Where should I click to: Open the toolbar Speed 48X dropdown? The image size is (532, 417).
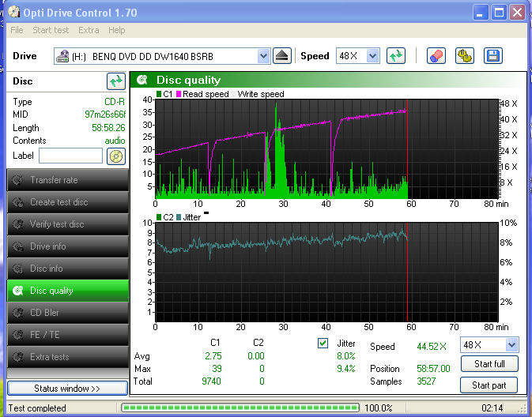point(372,56)
